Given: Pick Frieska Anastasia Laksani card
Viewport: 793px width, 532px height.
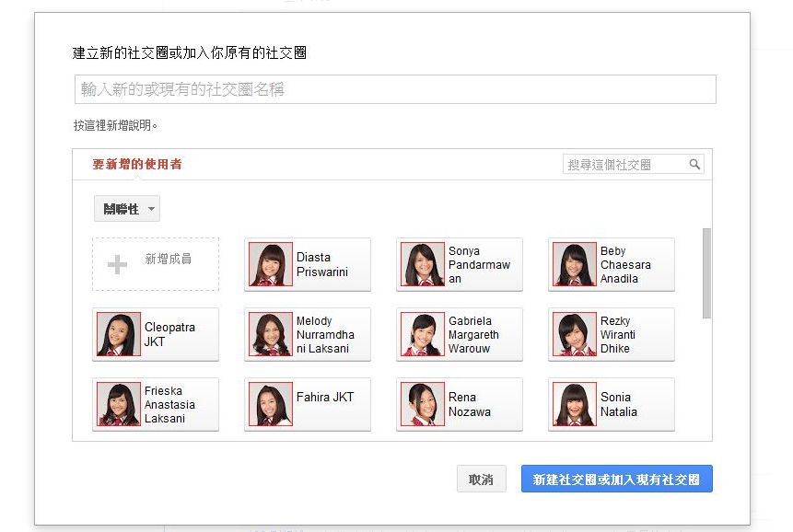Looking at the screenshot, I should (156, 405).
